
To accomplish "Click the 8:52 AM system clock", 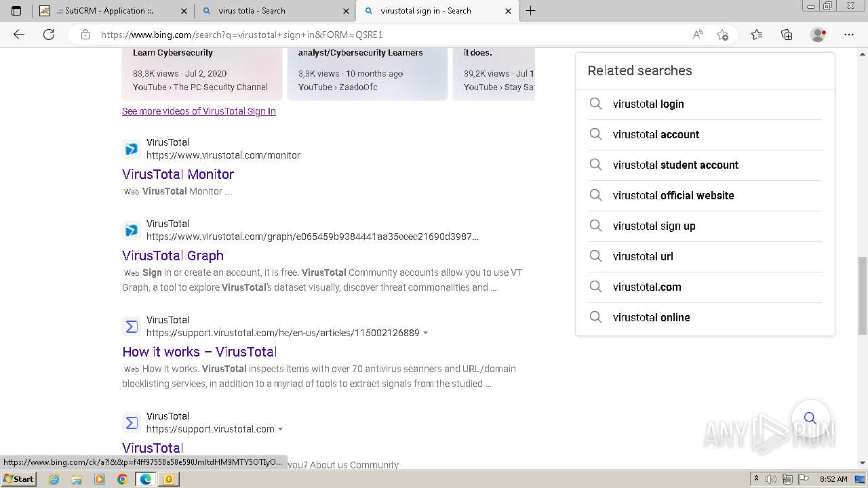I will point(833,479).
